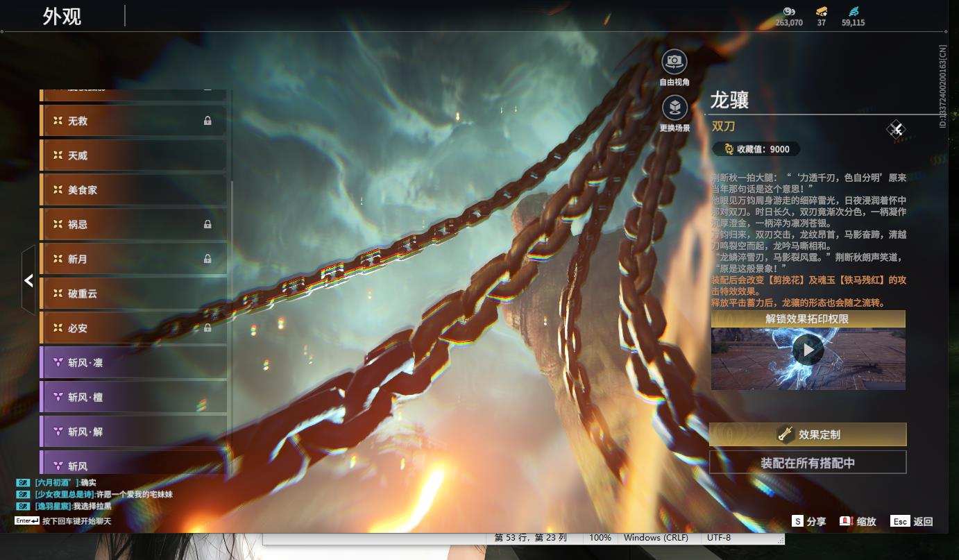The width and height of the screenshot is (959, 560).
Task: Select the 必安 appearance entry
Action: [133, 328]
